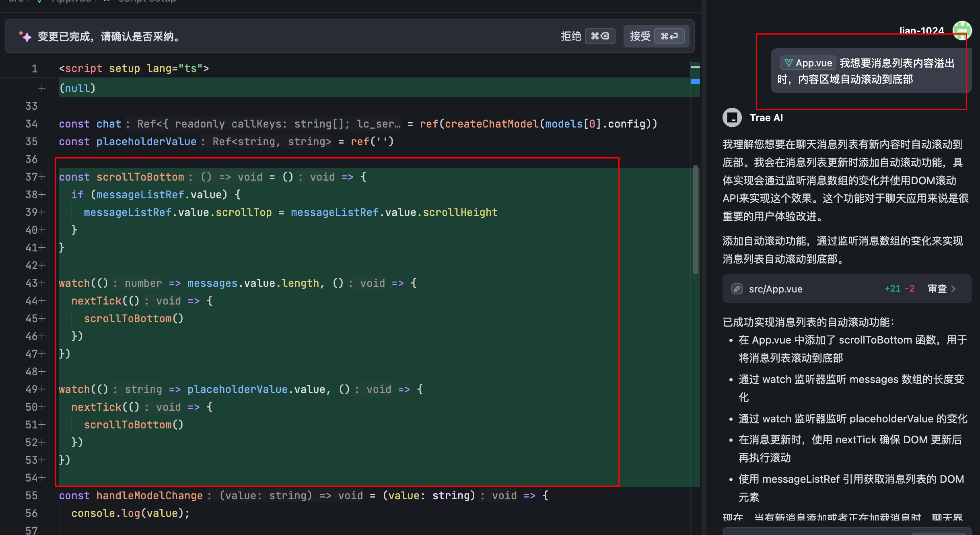This screenshot has height=535, width=980.
Task: Click the Vue logo in the breadcrumb bar
Action: pos(39,1)
